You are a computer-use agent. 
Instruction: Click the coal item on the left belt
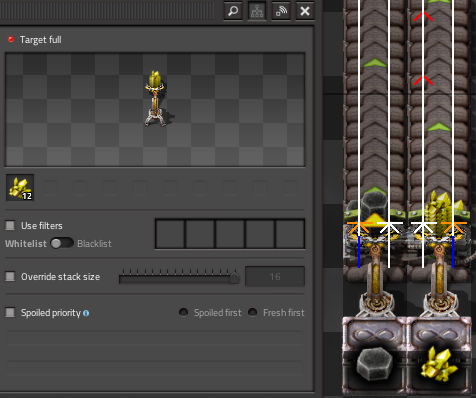click(x=374, y=203)
